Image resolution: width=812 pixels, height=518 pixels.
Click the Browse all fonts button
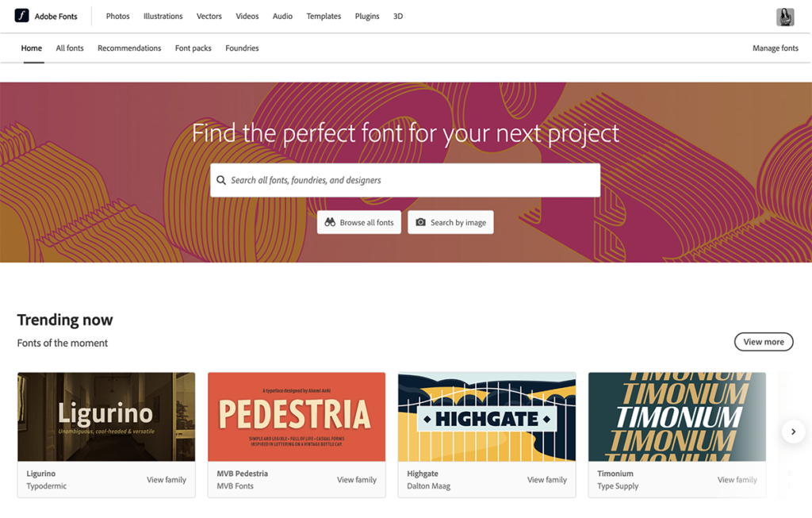[x=359, y=222]
